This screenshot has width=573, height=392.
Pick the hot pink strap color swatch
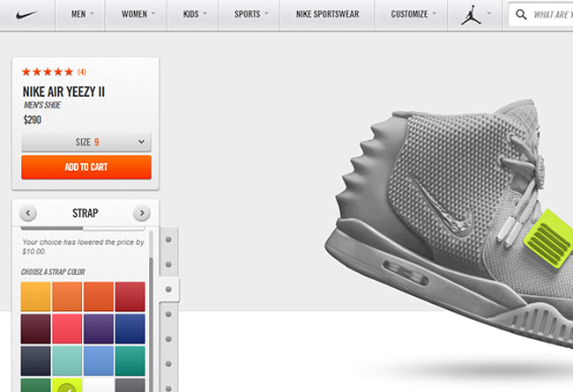pos(67,329)
